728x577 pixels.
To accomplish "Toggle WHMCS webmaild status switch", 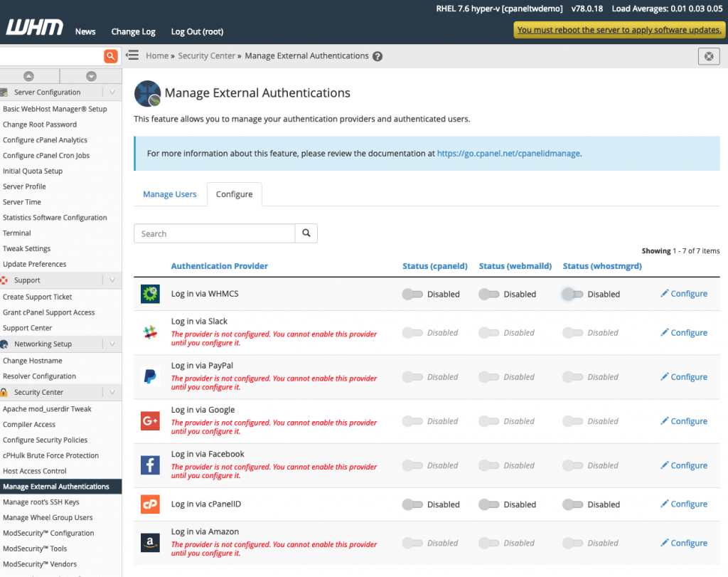I will coord(489,294).
